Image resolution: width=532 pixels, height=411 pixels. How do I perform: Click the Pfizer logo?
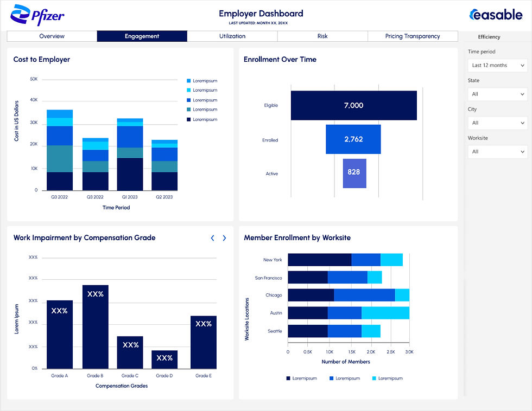pyautogui.click(x=37, y=15)
